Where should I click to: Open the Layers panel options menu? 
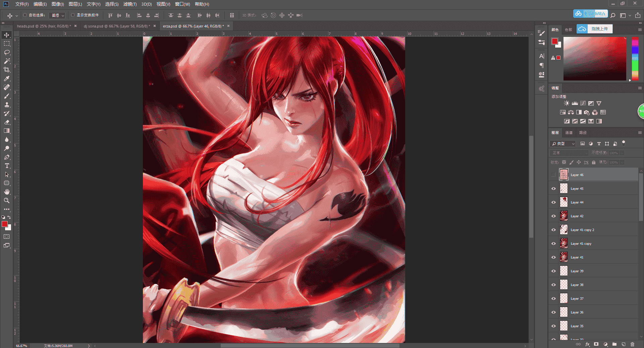click(x=640, y=133)
